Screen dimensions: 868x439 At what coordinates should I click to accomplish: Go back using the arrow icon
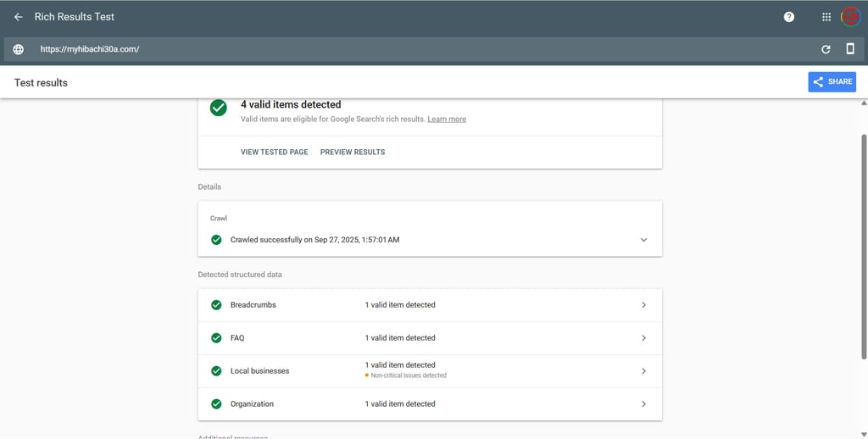[x=19, y=17]
